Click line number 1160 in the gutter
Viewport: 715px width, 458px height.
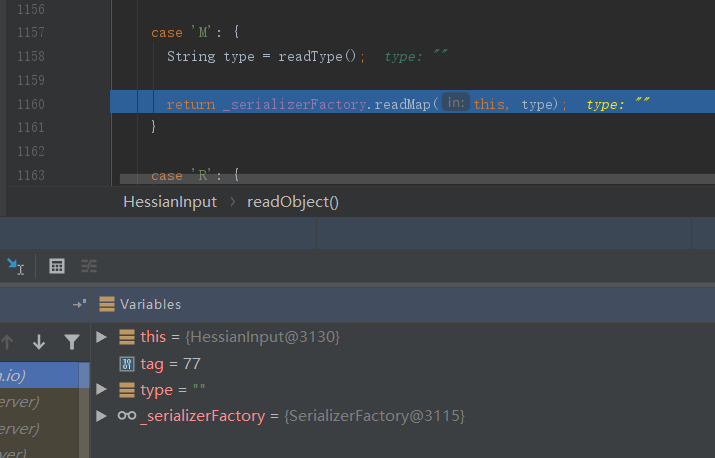coord(30,104)
